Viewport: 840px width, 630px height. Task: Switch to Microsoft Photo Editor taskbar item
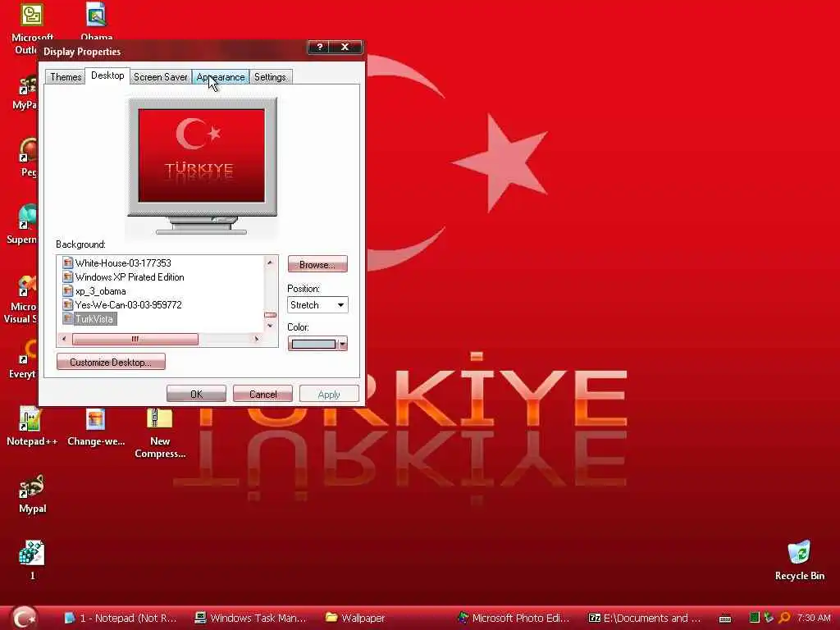(514, 618)
